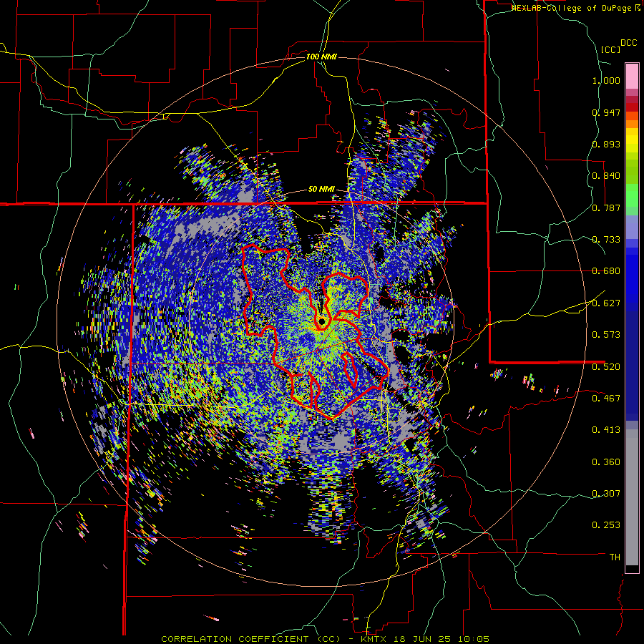The image size is (644, 644).
Task: Click the 0.840 scale value
Action: (606, 176)
